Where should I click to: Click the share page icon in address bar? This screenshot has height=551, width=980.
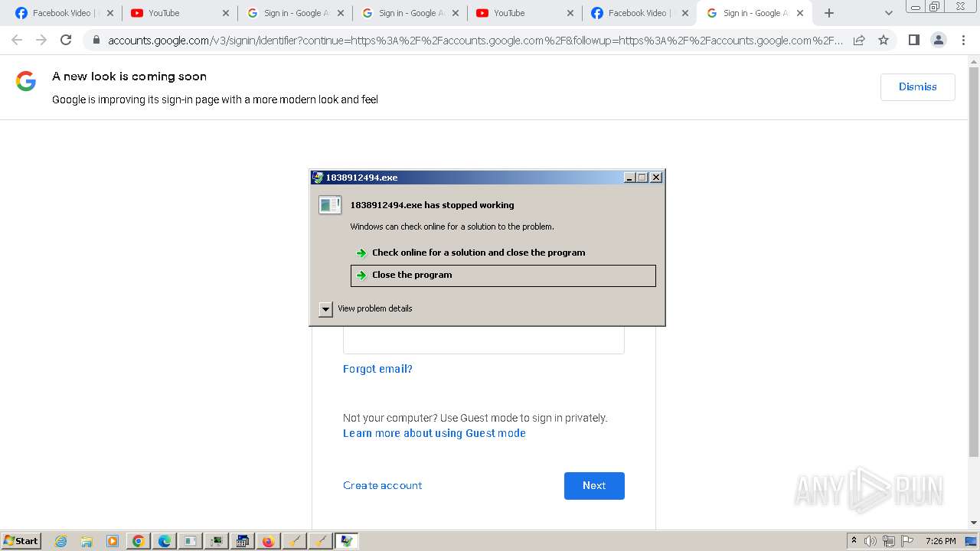pyautogui.click(x=859, y=41)
